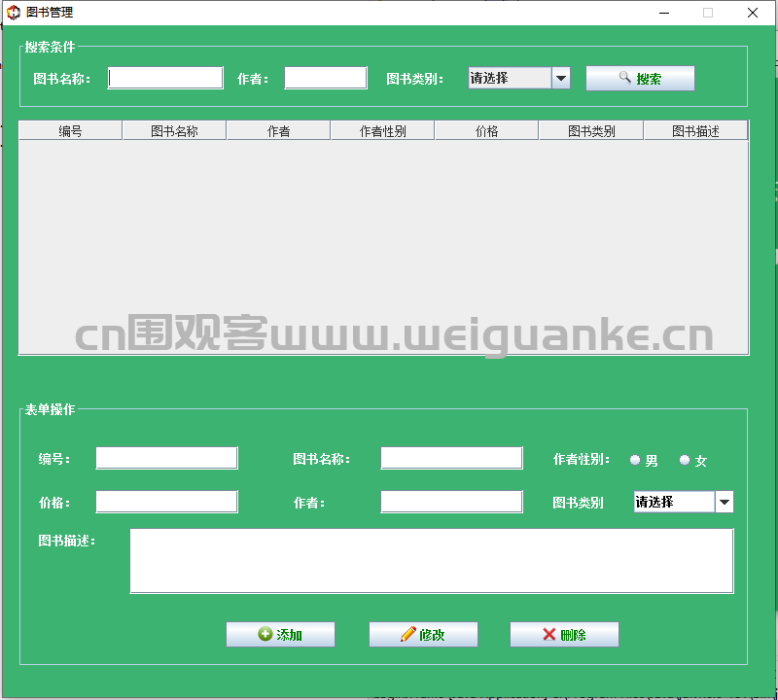Minimize the 图书管理 window
This screenshot has width=778, height=700.
[664, 13]
